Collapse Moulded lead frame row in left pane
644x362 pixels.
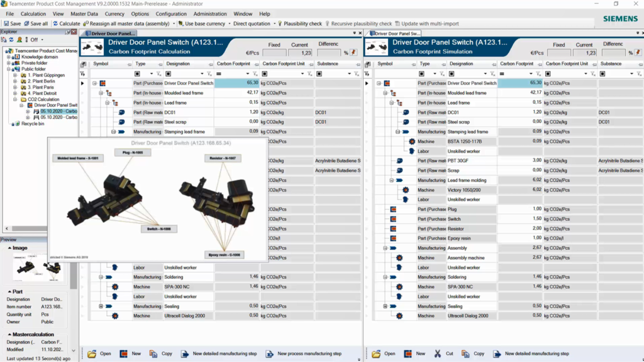101,93
